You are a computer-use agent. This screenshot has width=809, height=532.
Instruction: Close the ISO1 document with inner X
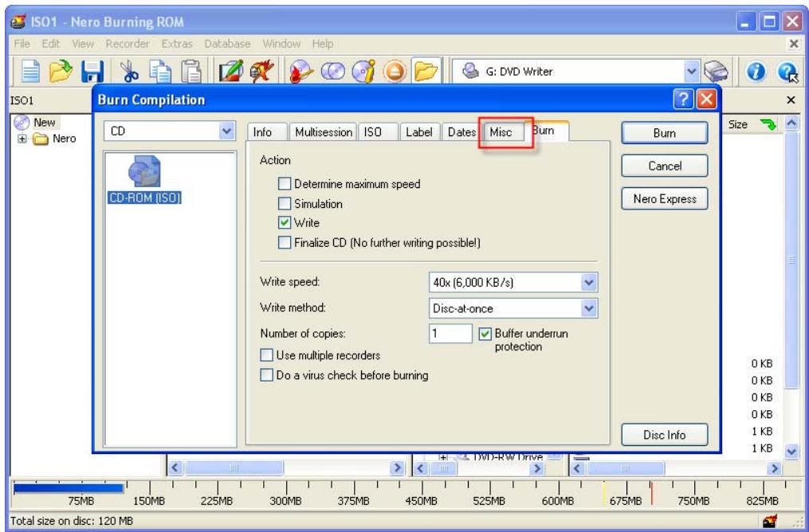click(x=791, y=100)
